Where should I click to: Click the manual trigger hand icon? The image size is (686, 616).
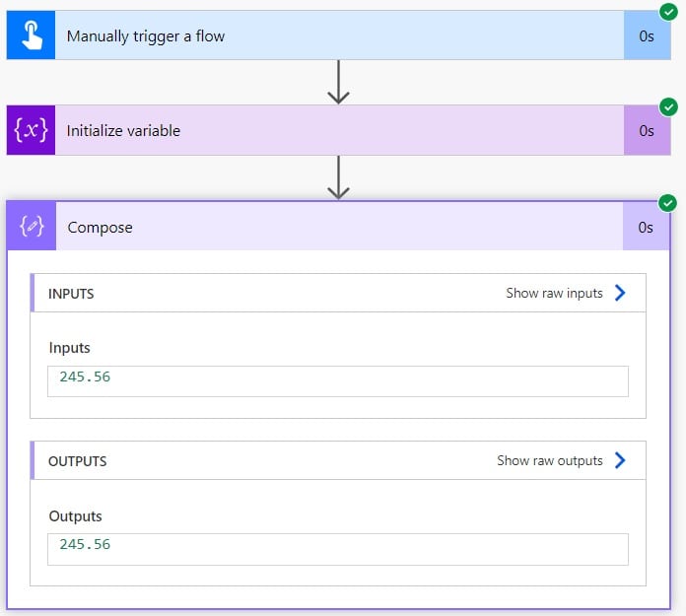tap(31, 35)
